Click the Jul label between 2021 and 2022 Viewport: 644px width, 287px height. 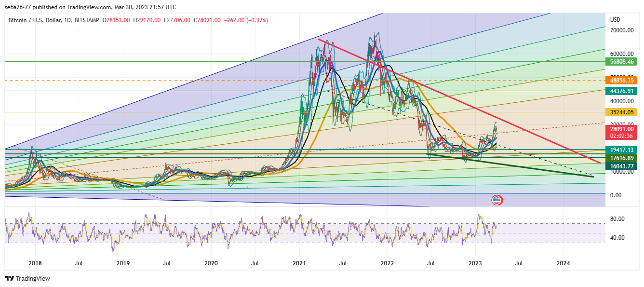343,263
